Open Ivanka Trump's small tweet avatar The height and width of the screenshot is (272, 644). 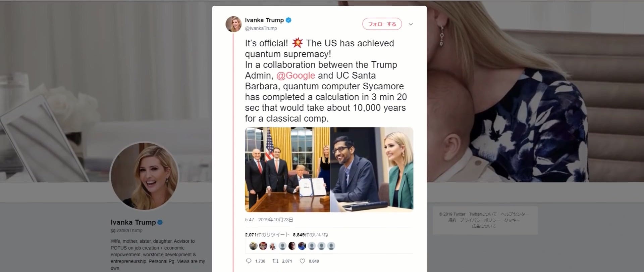click(x=233, y=24)
